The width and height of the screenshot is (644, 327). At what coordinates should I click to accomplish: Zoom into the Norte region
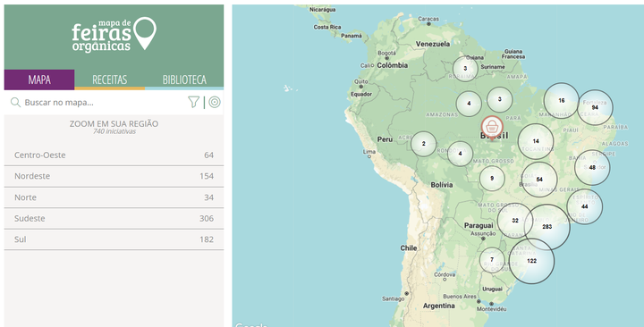click(114, 197)
